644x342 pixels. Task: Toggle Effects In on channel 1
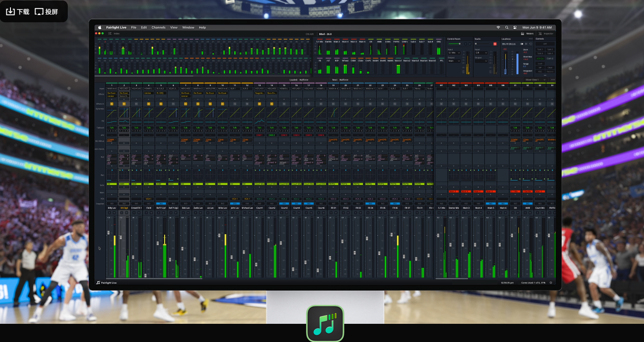[111, 104]
